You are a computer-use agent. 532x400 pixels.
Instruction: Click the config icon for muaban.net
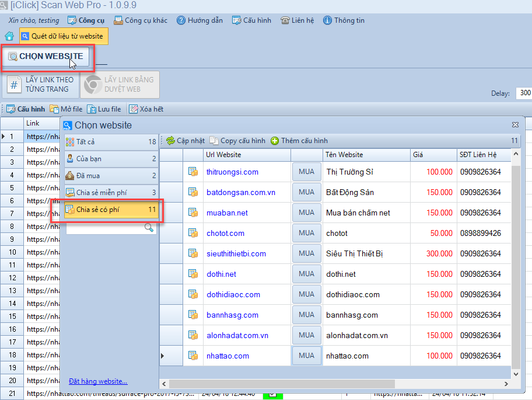pyautogui.click(x=193, y=213)
